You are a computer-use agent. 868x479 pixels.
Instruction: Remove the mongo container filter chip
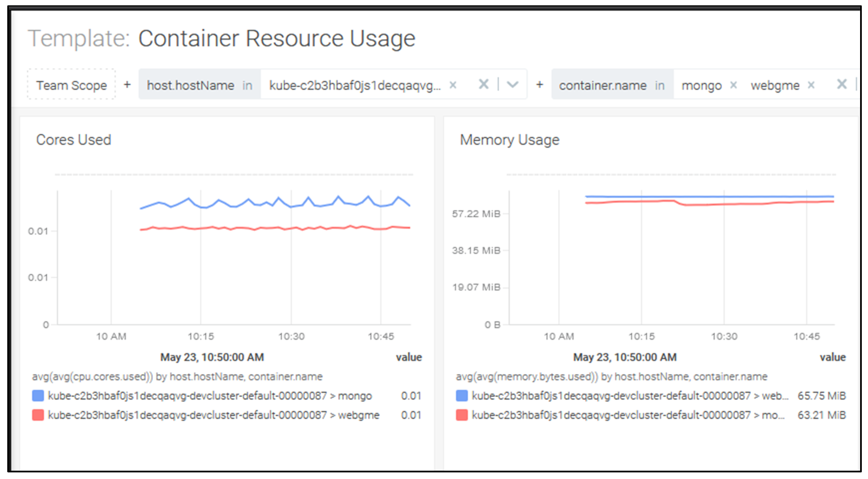click(733, 85)
